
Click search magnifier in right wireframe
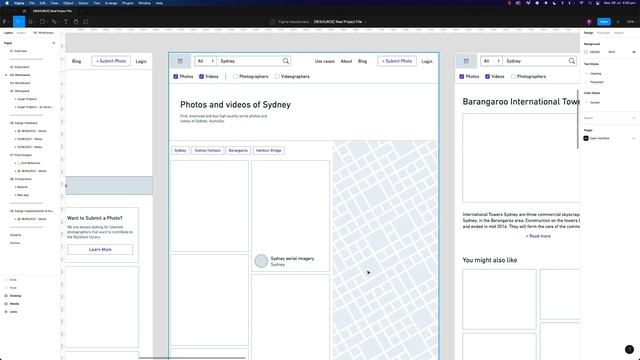[x=572, y=61]
